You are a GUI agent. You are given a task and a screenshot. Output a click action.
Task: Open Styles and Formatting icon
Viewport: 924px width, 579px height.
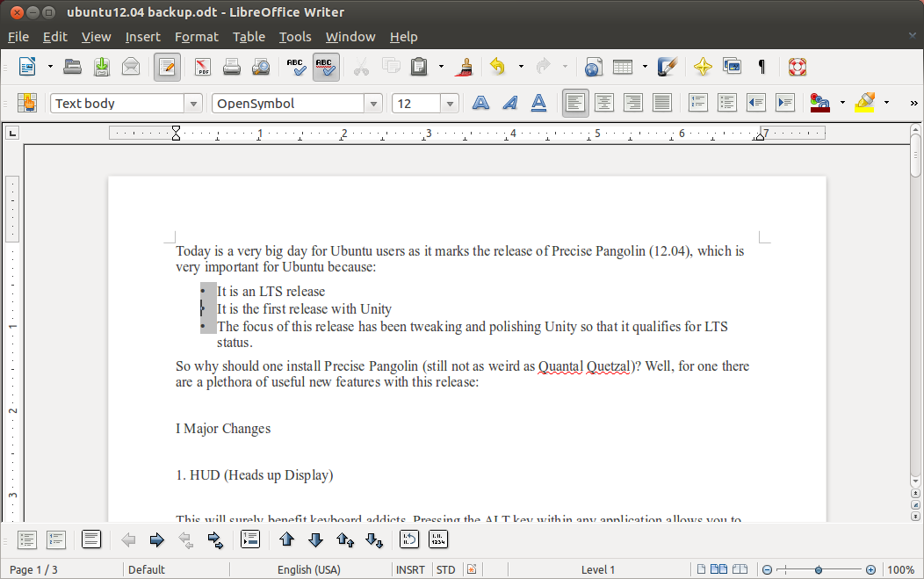26,103
